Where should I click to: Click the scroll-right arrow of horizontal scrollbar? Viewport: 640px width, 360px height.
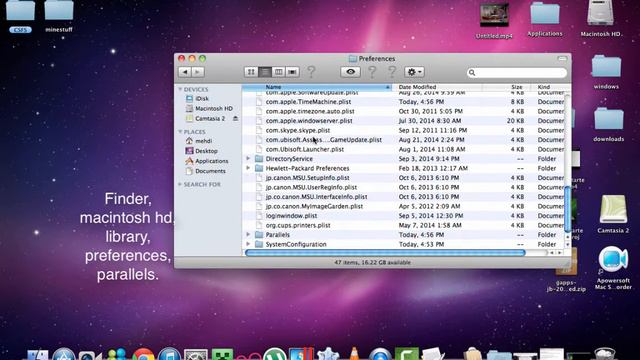[560, 253]
